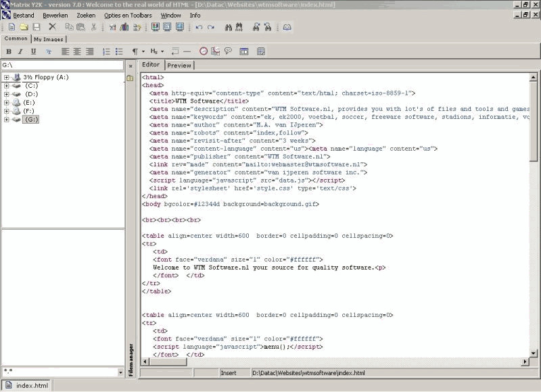This screenshot has width=541, height=392.
Task: Redo the last undone edit
Action: [211, 27]
